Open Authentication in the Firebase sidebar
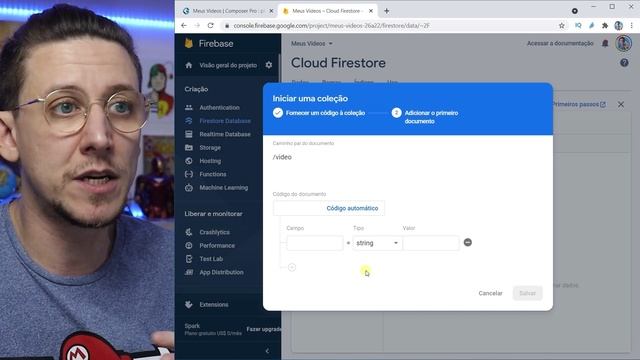 219,108
